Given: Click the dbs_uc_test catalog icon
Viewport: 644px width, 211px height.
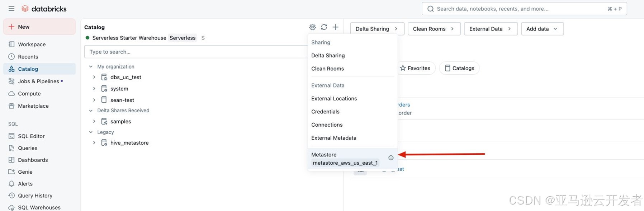Looking at the screenshot, I should coord(104,77).
